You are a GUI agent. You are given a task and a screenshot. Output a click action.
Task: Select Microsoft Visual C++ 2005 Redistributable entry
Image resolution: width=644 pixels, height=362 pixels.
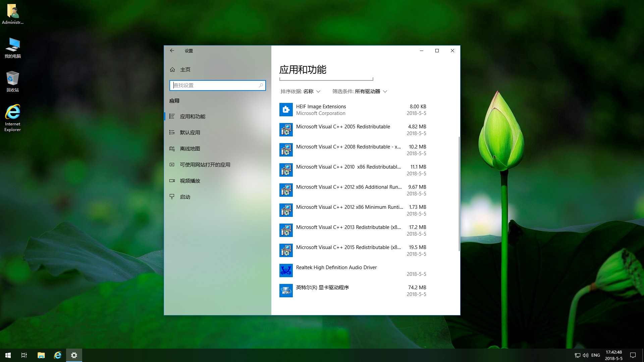click(x=353, y=130)
